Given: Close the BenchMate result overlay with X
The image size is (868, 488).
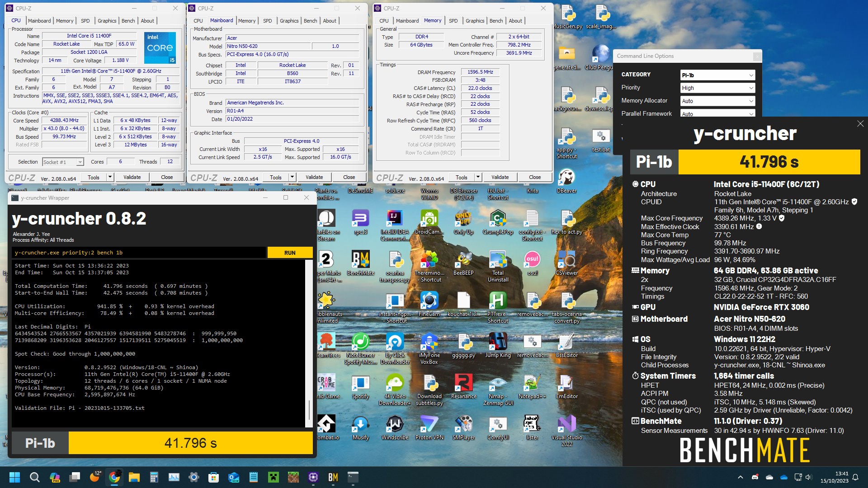Looking at the screenshot, I should coord(860,124).
